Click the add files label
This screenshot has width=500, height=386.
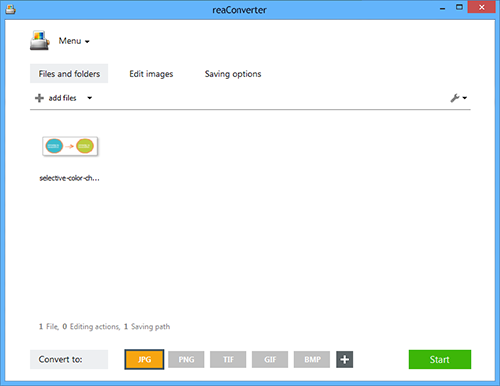62,98
